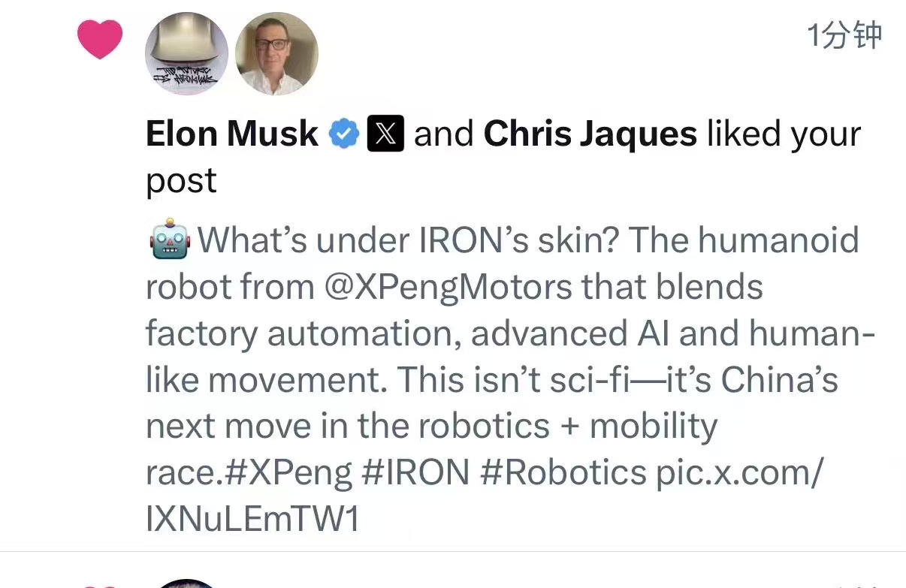This screenshot has height=588, width=906.
Task: Click the 1分钟 timestamp
Action: click(844, 35)
